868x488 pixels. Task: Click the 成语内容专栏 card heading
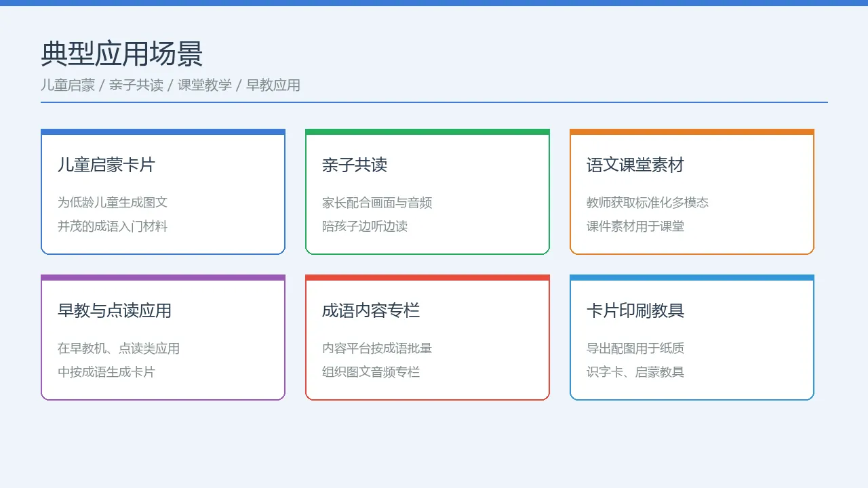point(371,310)
